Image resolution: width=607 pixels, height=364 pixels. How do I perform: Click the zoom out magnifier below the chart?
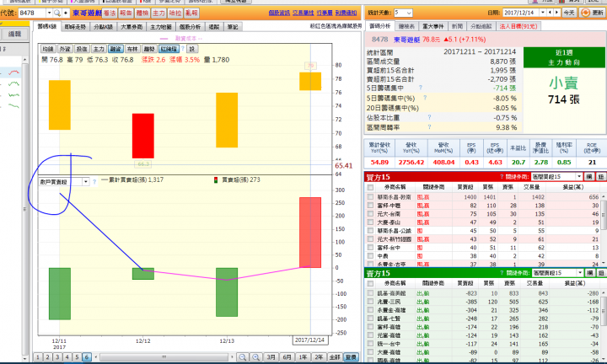coord(242,357)
